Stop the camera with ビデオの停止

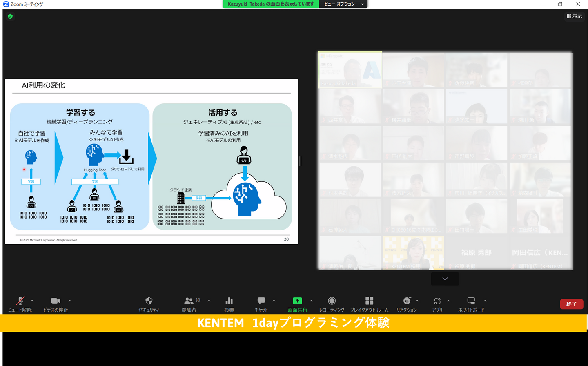click(56, 304)
